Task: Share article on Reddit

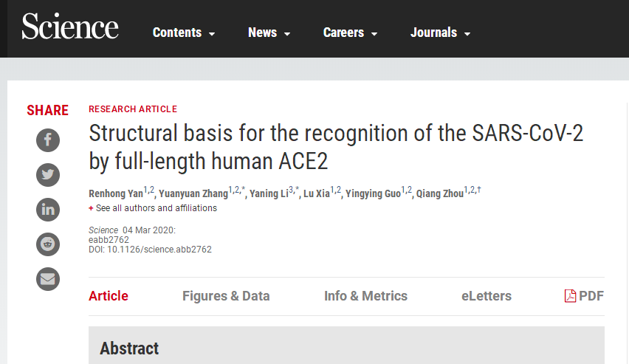Action: pyautogui.click(x=48, y=244)
